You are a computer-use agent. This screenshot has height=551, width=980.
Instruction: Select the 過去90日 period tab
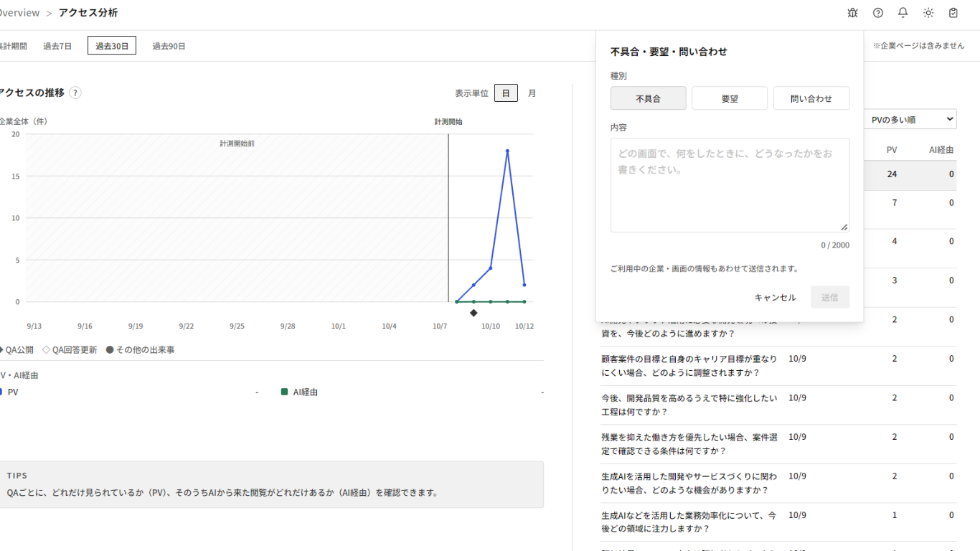click(169, 46)
